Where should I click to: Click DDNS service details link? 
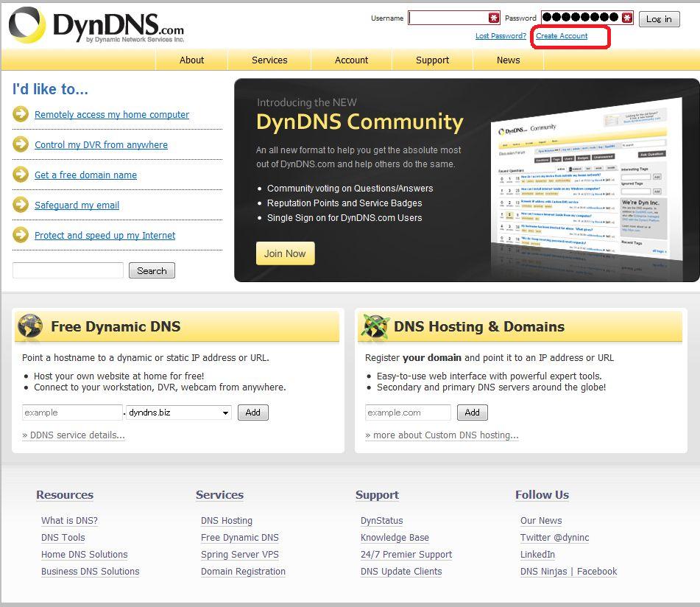74,435
